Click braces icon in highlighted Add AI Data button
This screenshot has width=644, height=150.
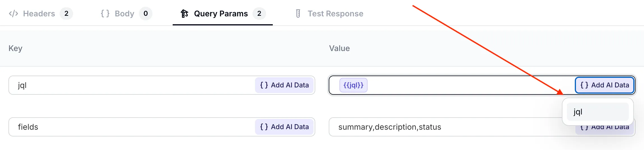point(584,85)
